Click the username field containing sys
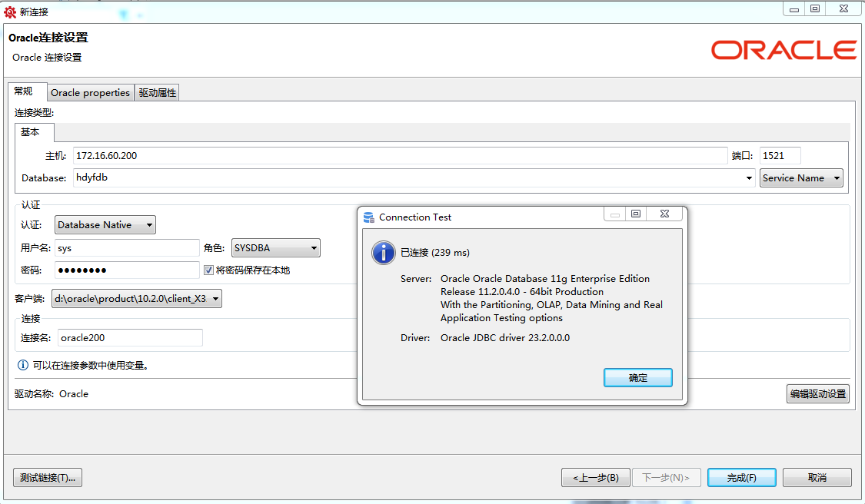 (x=127, y=248)
